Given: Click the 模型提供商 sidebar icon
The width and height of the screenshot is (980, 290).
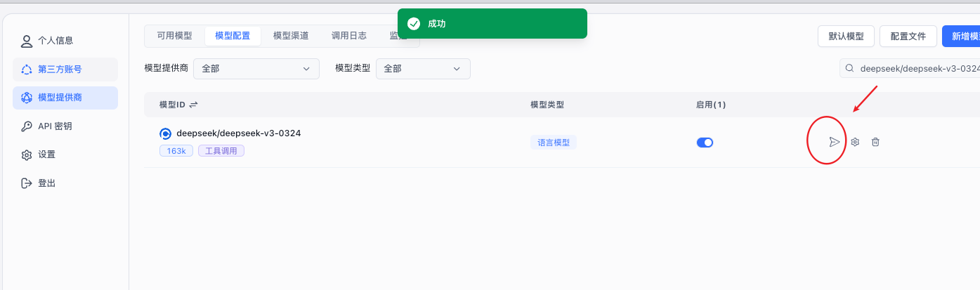Looking at the screenshot, I should [27, 98].
